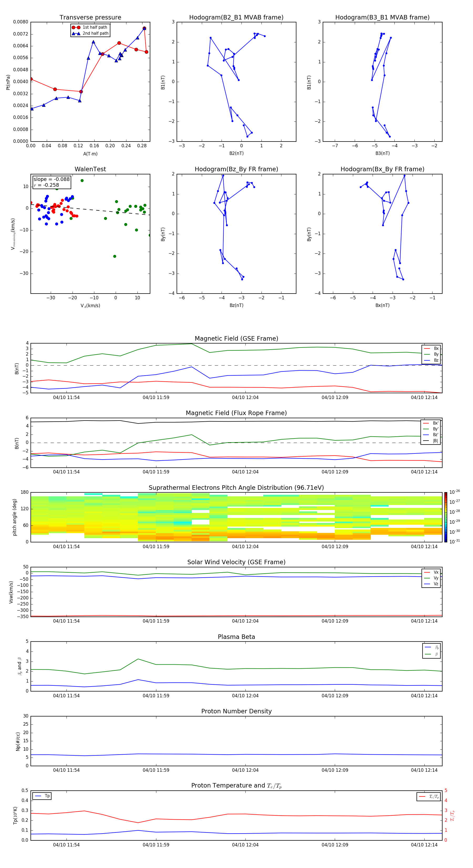Image resolution: width=473 pixels, height=868 pixels.
Task: Click the 'By' legend entry in GSE panel
Action: tap(431, 354)
